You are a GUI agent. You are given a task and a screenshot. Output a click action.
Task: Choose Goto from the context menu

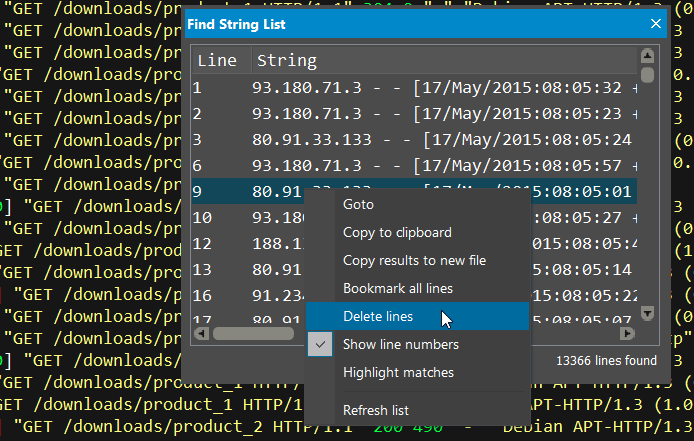pyautogui.click(x=417, y=205)
